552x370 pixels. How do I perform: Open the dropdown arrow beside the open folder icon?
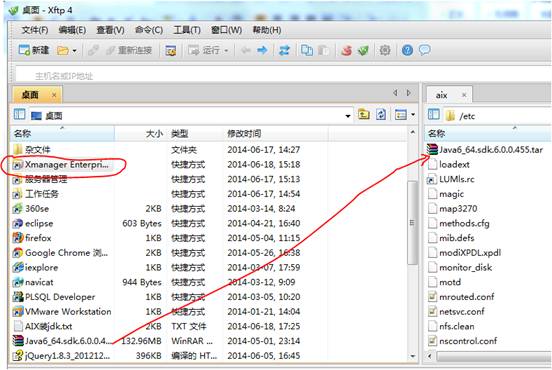coord(75,51)
